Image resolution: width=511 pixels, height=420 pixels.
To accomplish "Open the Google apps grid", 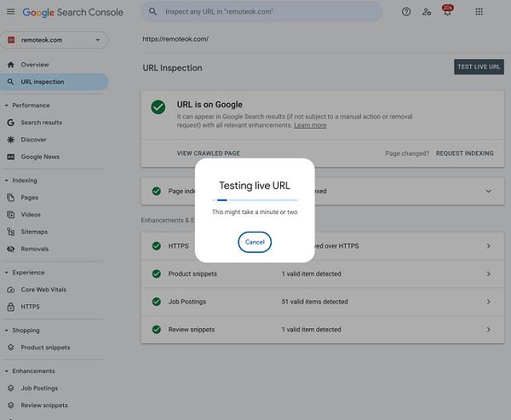I will (x=479, y=12).
